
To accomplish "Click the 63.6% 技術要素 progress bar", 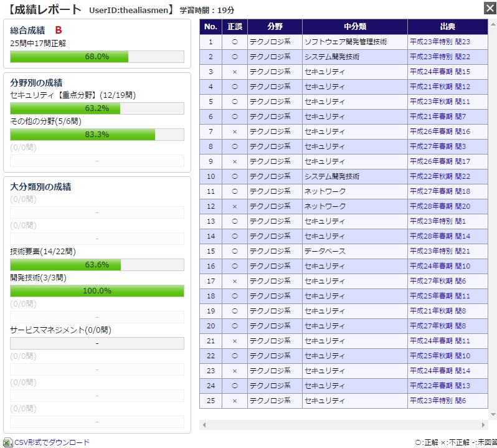I will point(97,265).
